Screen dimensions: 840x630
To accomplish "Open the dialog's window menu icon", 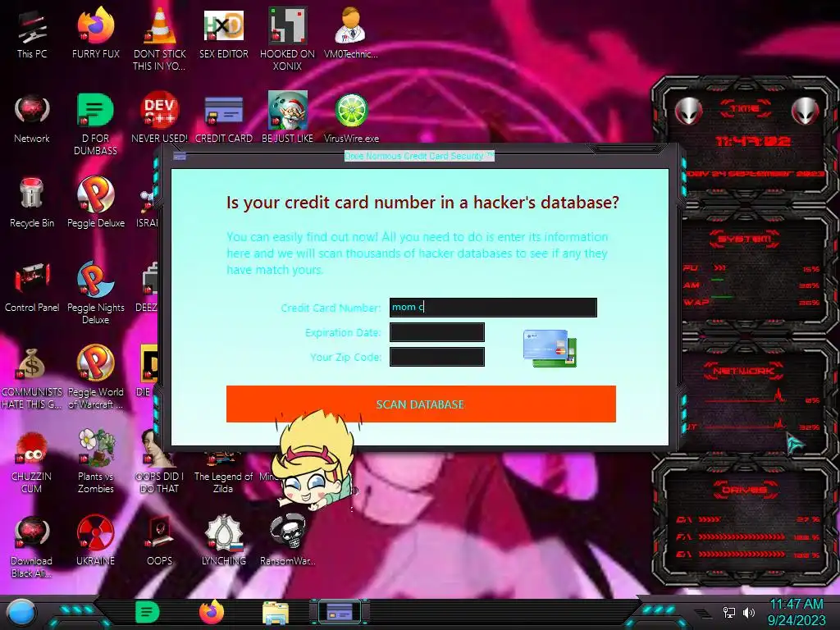I will pyautogui.click(x=180, y=156).
